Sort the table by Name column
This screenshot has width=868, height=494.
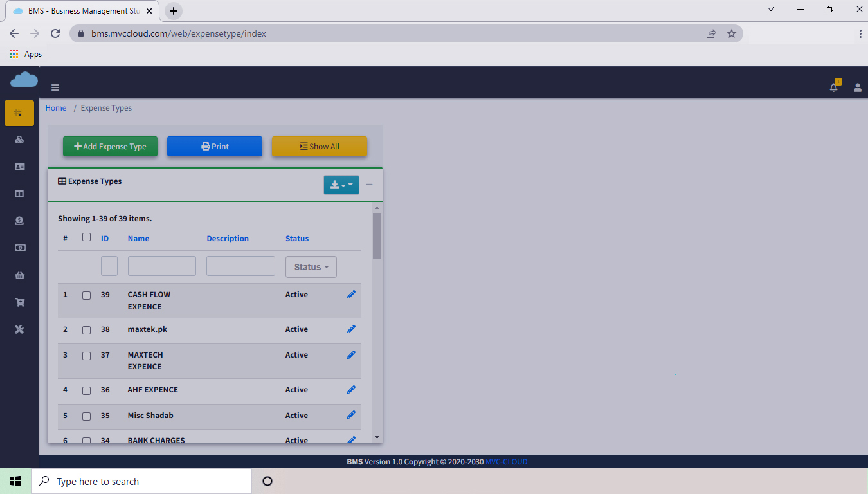click(138, 239)
